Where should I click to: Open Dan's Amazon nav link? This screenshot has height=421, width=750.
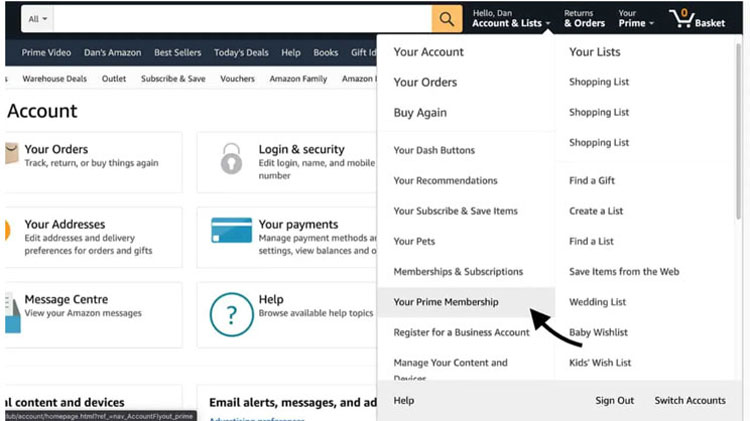pyautogui.click(x=112, y=53)
